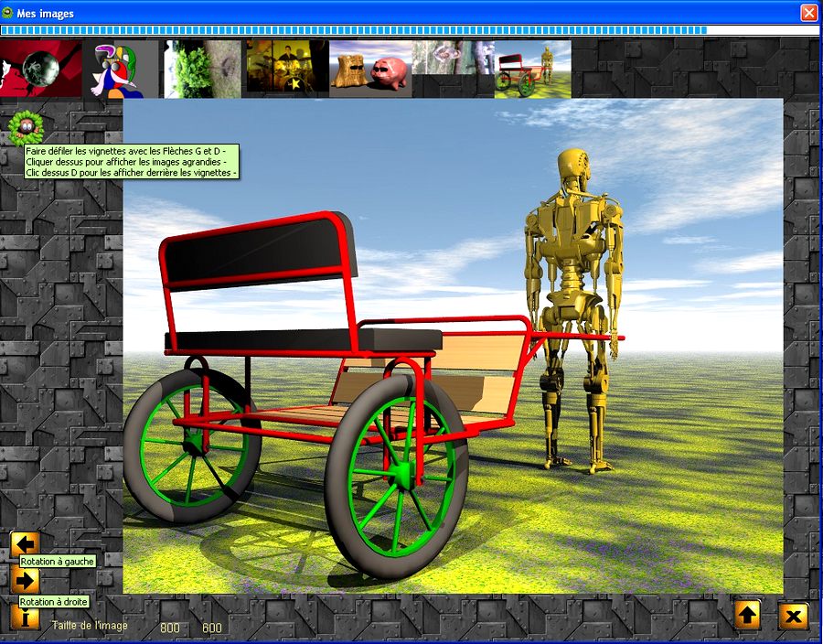Click the rotate left arrow button
823x644 pixels.
pyautogui.click(x=26, y=544)
